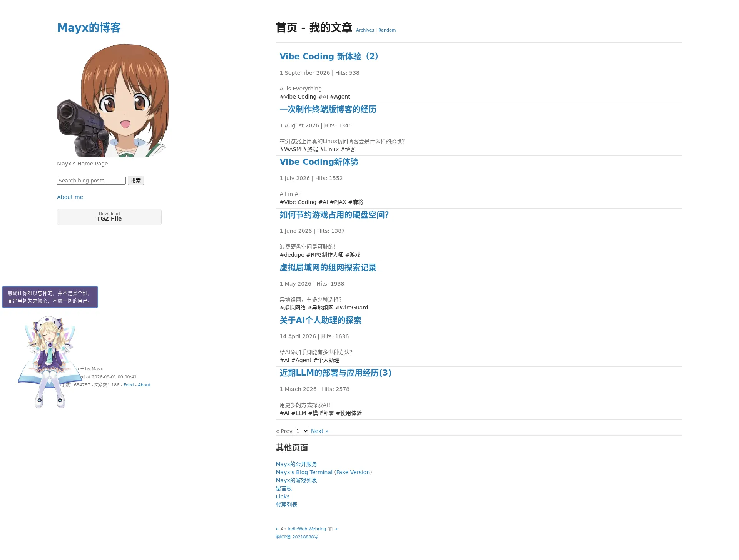
Task: Click the 首页 - 我的文章 heading
Action: (x=314, y=28)
